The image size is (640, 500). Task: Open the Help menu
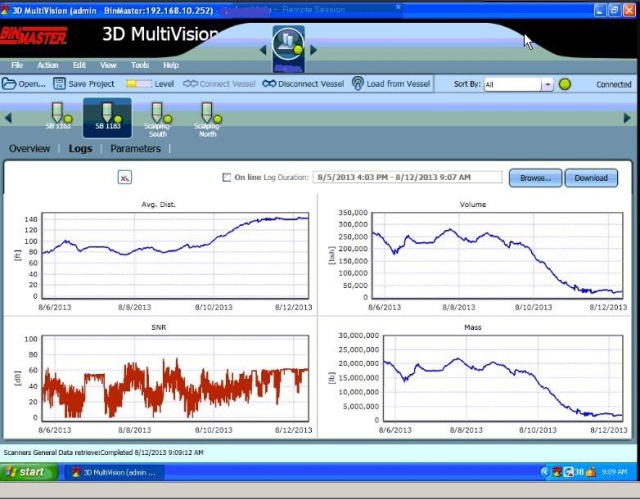(171, 65)
